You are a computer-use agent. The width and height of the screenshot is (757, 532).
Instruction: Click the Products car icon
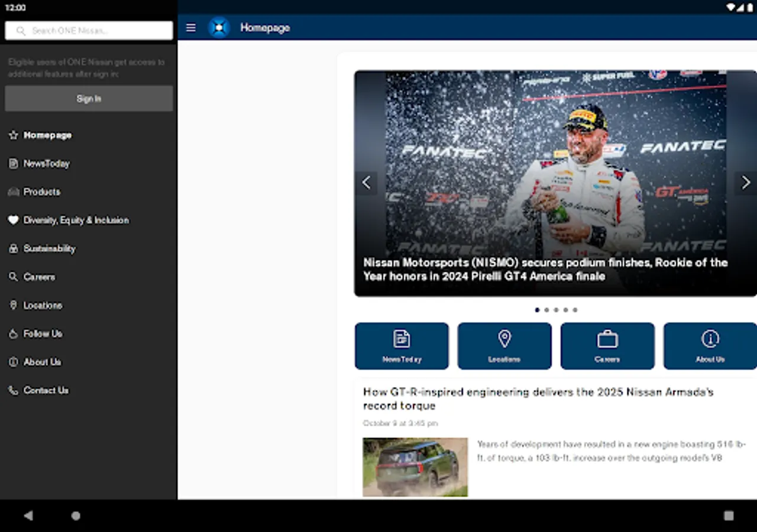pyautogui.click(x=13, y=192)
